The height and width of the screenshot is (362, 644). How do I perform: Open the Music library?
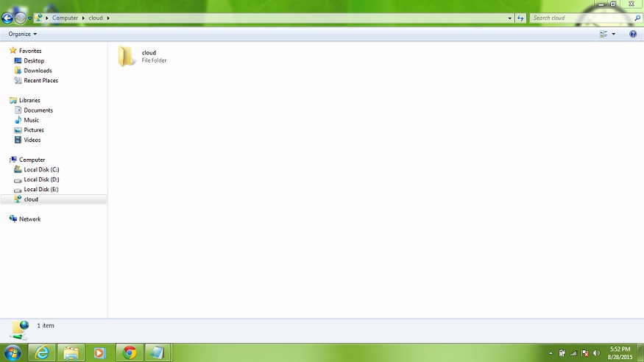pos(32,120)
